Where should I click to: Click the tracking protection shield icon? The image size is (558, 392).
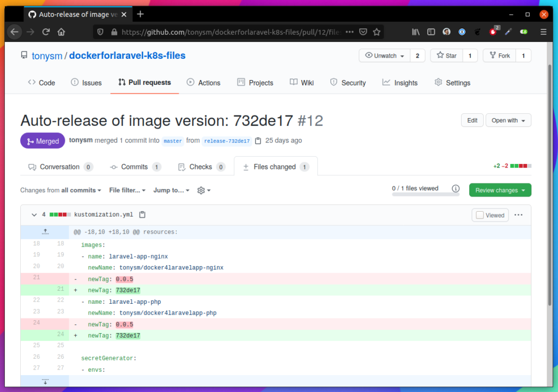pyautogui.click(x=100, y=32)
